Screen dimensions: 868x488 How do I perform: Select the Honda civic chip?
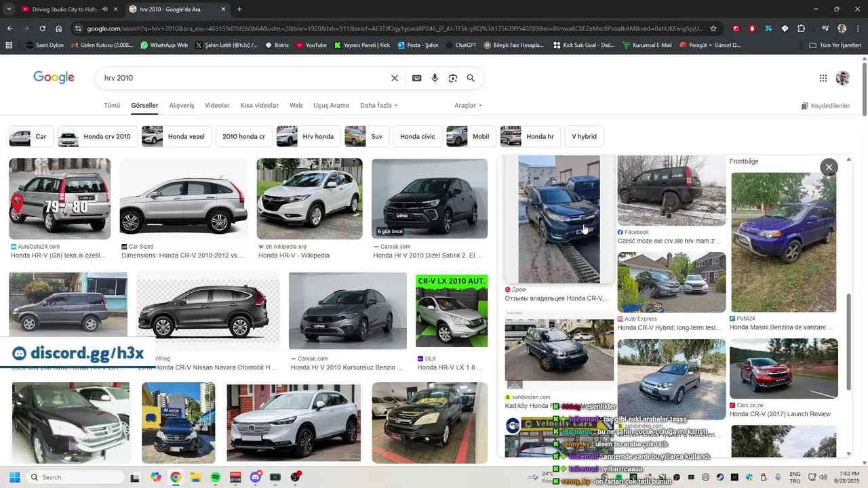click(418, 136)
